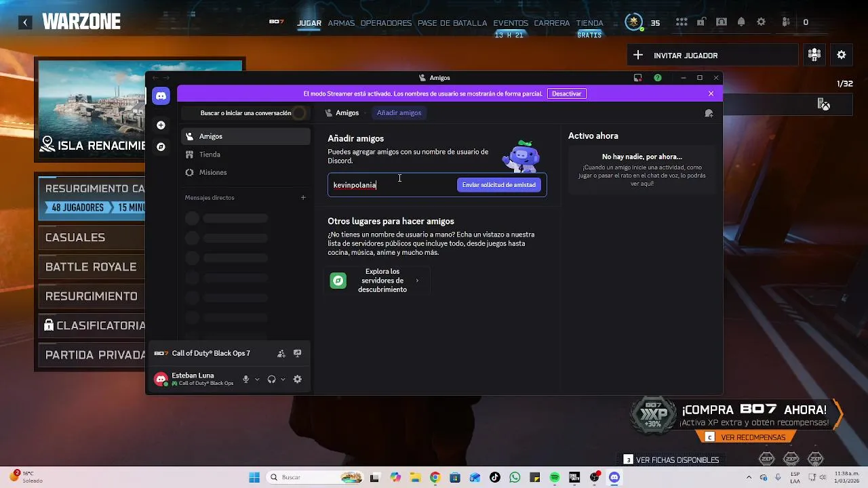The image size is (868, 488).
Task: Open Windows Start menu
Action: tap(254, 478)
